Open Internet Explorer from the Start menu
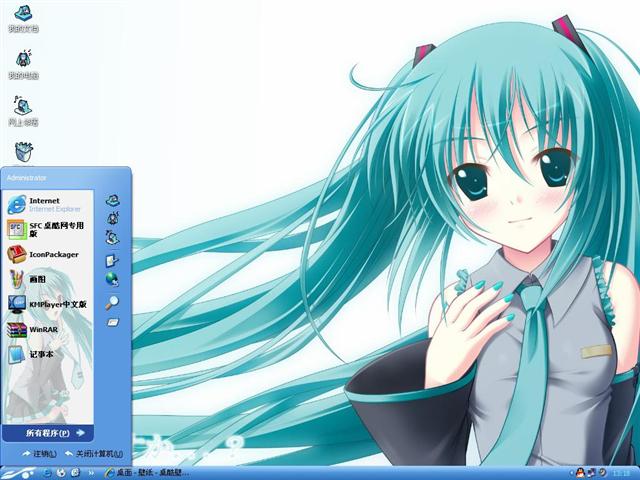The height and width of the screenshot is (480, 640). pyautogui.click(x=48, y=204)
